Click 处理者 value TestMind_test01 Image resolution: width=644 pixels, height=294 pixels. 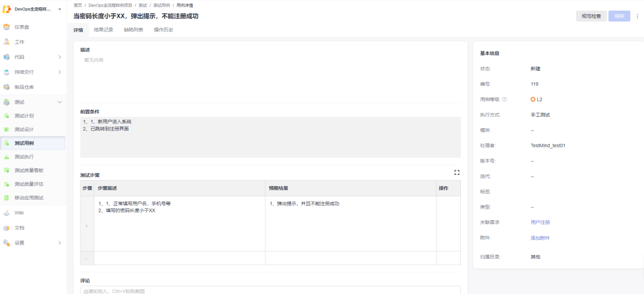548,146
